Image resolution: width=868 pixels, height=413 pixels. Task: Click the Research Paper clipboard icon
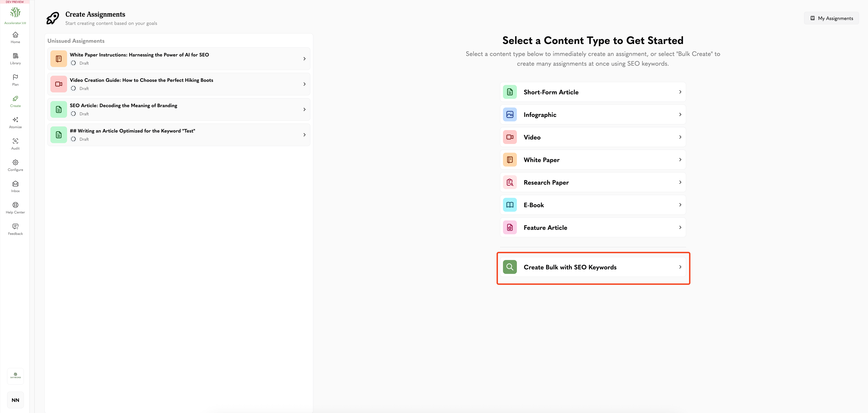(510, 182)
